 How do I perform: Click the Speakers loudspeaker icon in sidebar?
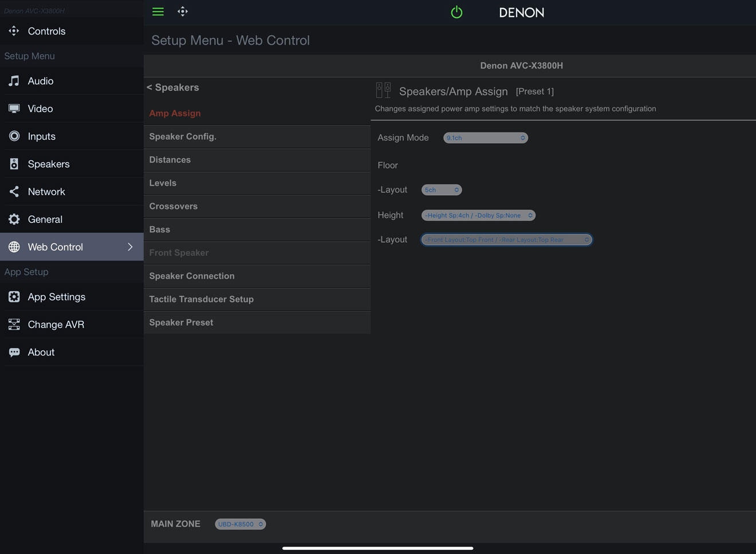(x=14, y=164)
